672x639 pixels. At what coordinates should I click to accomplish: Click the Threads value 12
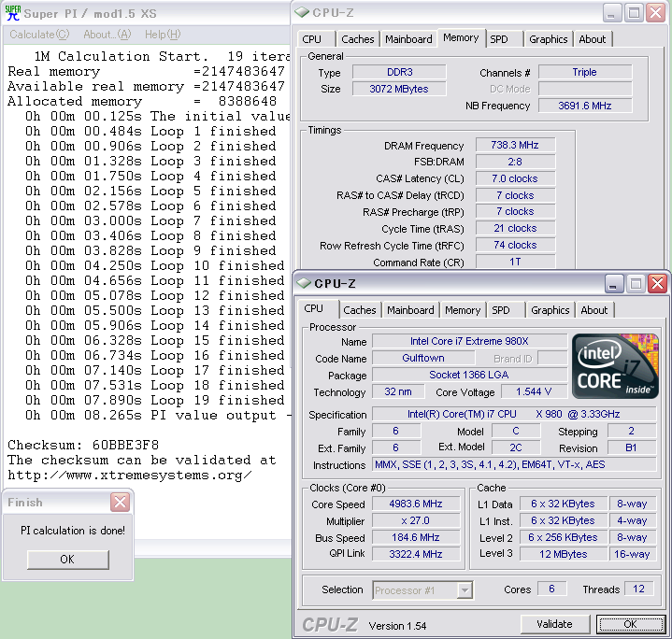tap(638, 589)
